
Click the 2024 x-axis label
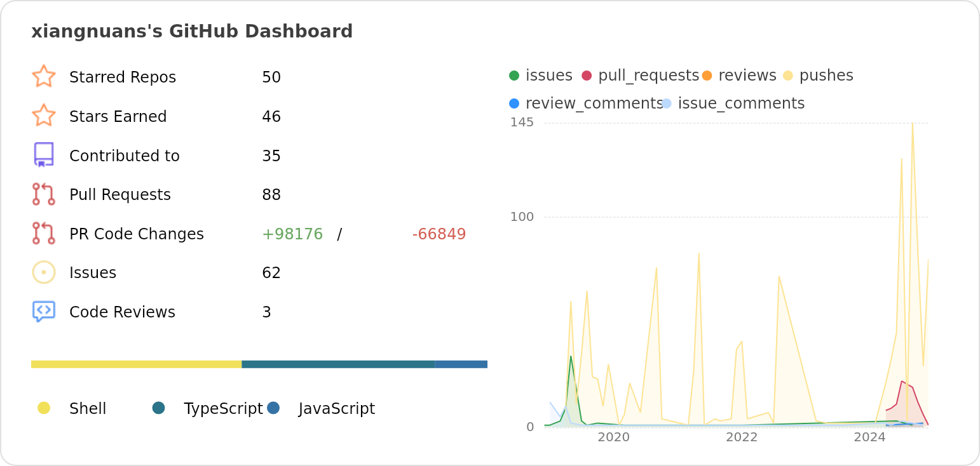coord(870,437)
